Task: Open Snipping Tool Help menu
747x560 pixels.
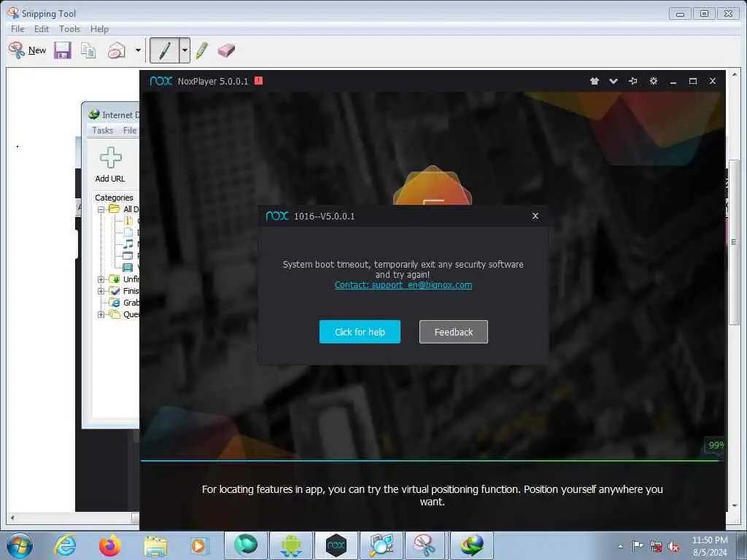Action: (99, 29)
